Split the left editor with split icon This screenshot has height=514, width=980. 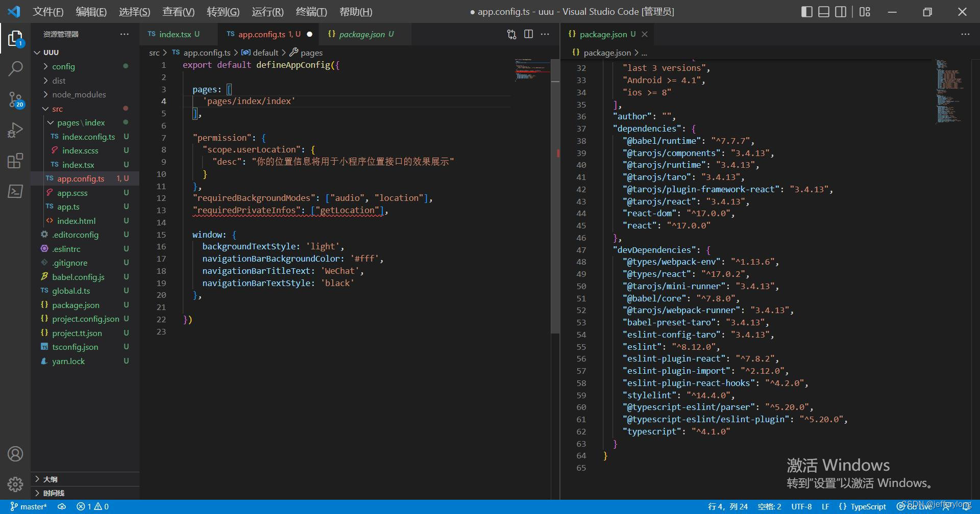click(x=529, y=34)
